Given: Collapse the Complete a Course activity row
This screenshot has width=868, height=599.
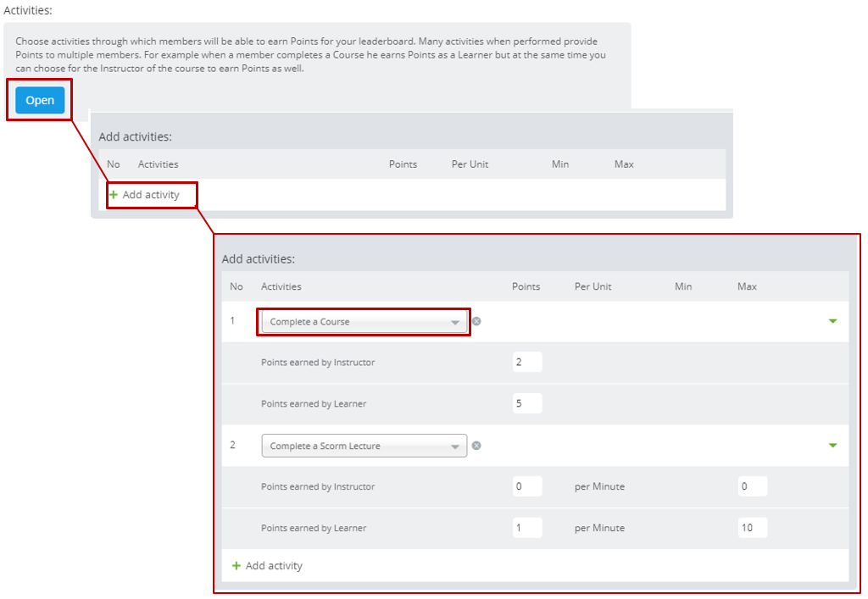Looking at the screenshot, I should (834, 321).
